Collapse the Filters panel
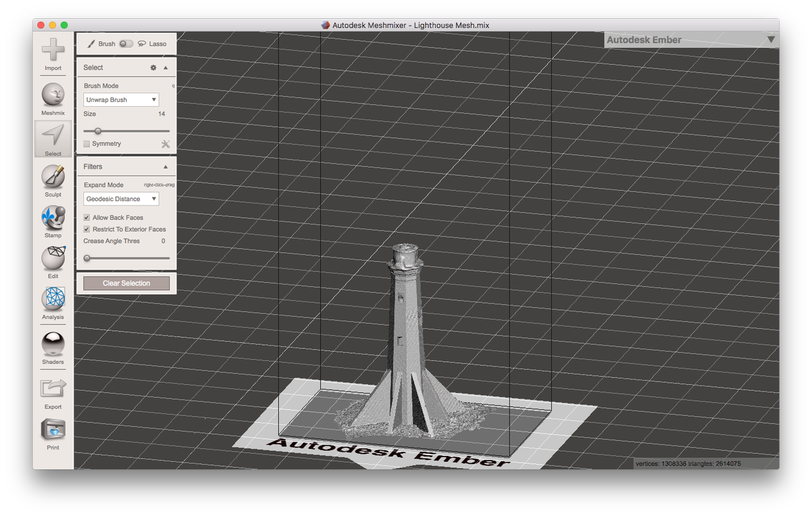 [x=166, y=166]
